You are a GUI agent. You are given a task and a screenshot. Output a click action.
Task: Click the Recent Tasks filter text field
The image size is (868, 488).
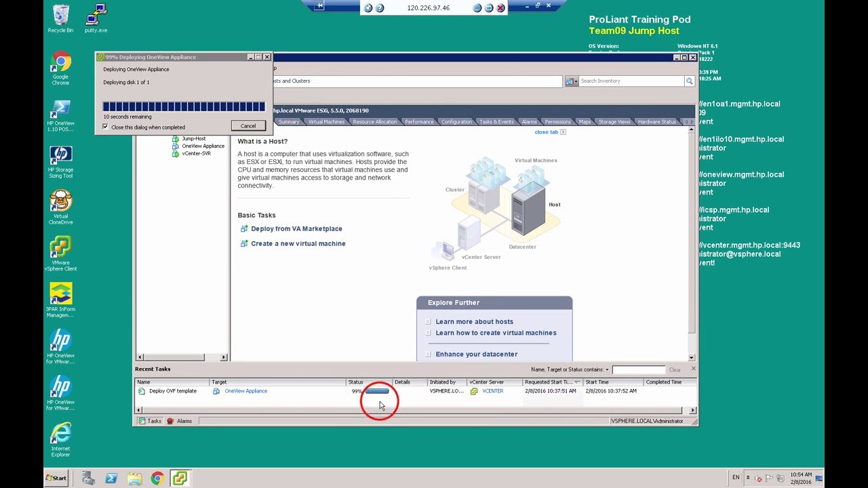pyautogui.click(x=638, y=369)
